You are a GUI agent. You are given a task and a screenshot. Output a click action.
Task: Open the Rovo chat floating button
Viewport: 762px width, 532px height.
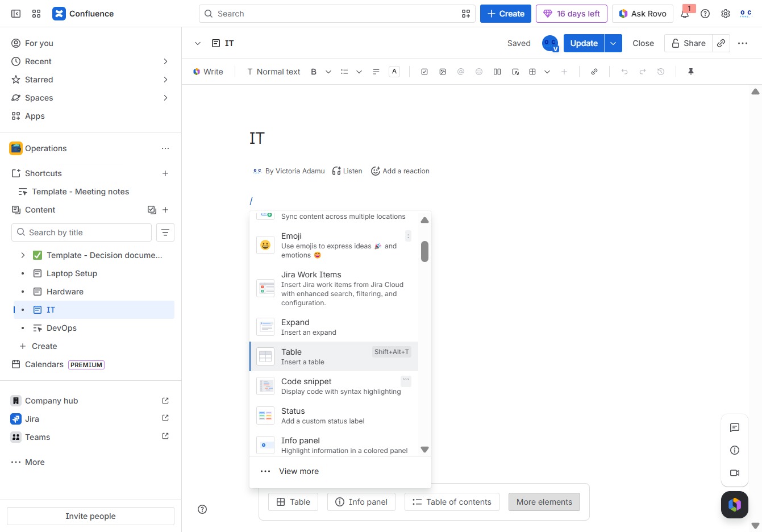(x=735, y=505)
